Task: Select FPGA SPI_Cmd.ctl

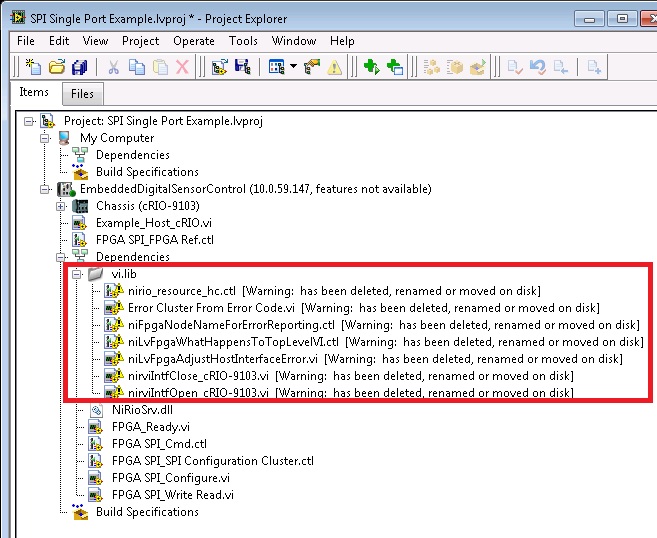Action: 159,444
